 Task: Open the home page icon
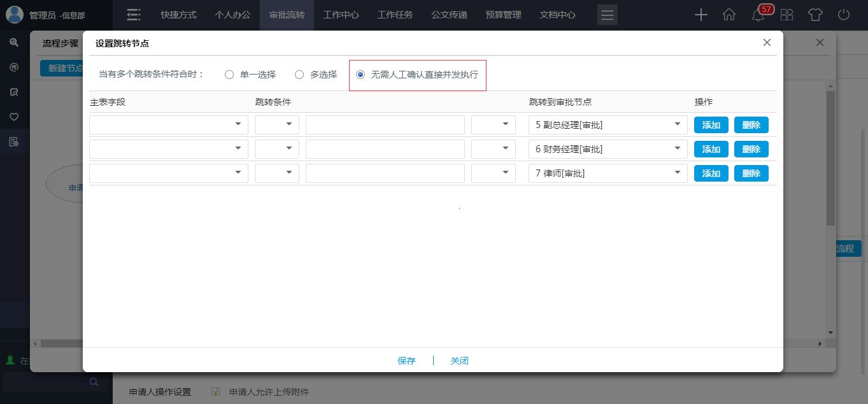729,15
